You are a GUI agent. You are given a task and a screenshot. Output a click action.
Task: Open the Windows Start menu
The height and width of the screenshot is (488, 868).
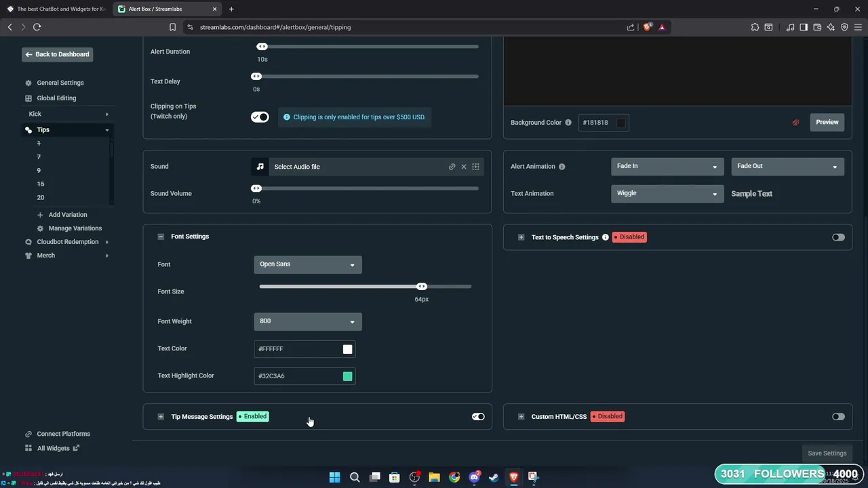point(335,477)
